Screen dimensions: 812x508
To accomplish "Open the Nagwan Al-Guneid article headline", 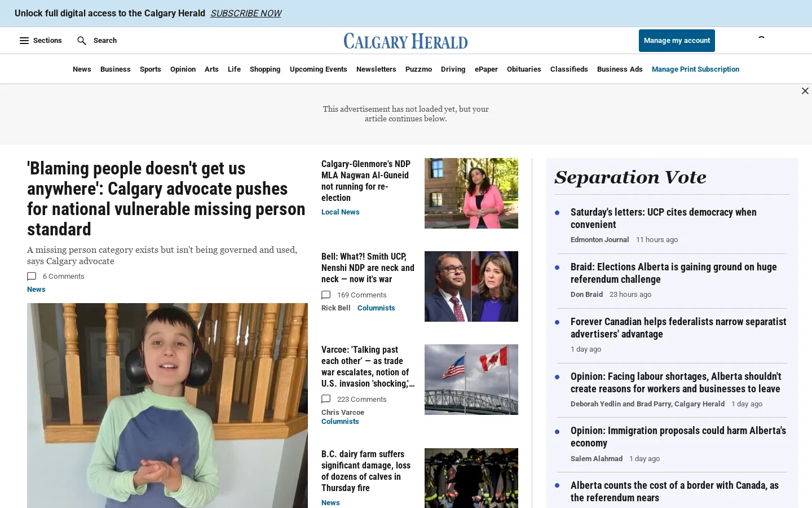I will [x=367, y=181].
